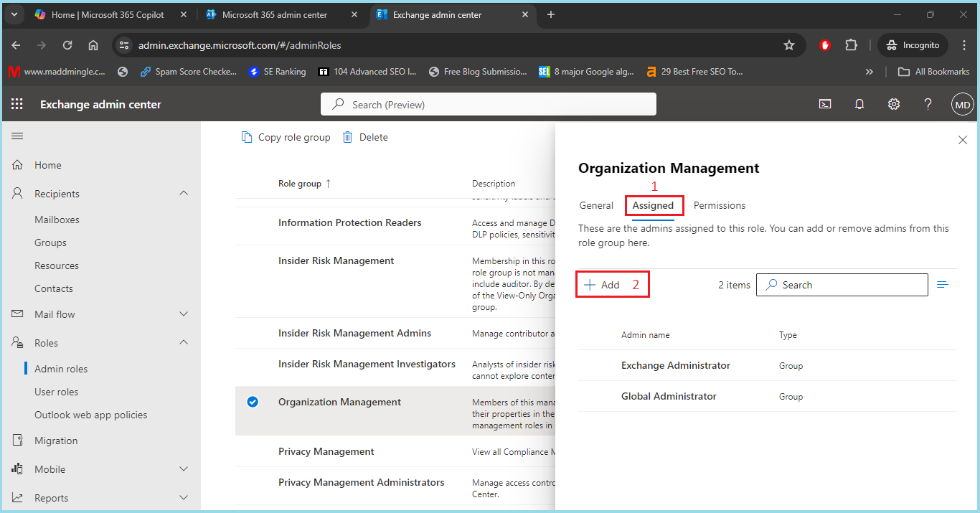
Task: Open Insider Risk Management Admins role group
Action: coord(355,333)
